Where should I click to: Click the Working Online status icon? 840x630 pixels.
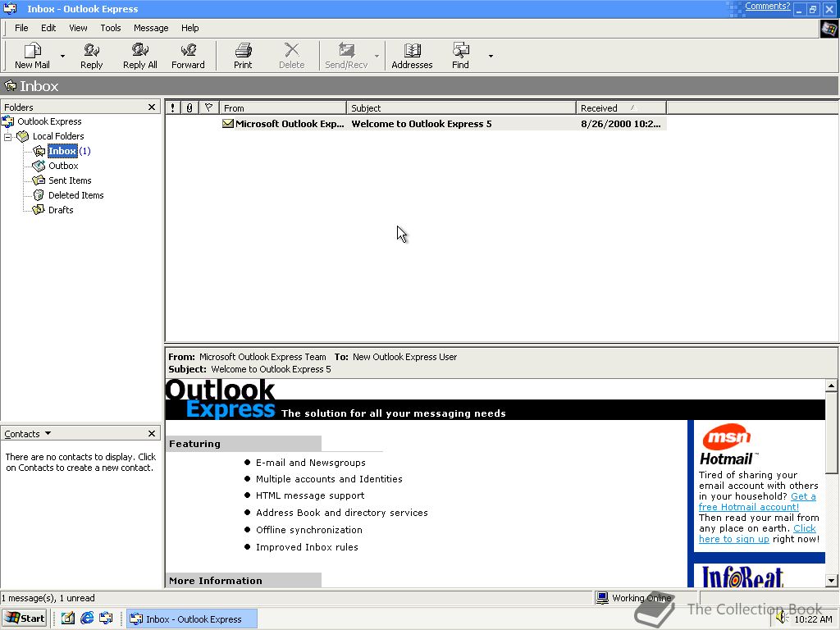pos(603,597)
